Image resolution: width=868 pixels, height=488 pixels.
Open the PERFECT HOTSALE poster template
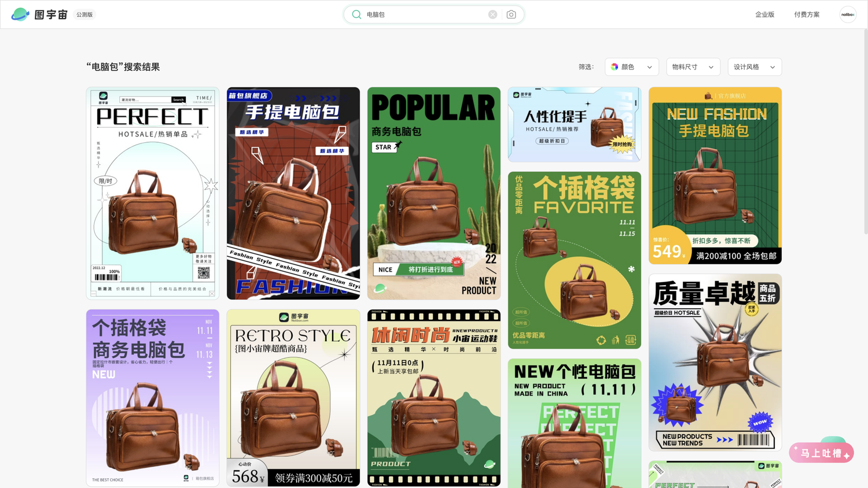(x=153, y=193)
